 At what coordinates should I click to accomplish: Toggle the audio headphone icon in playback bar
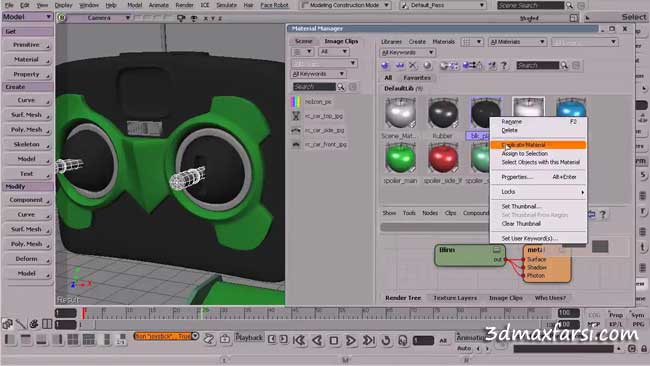point(403,340)
